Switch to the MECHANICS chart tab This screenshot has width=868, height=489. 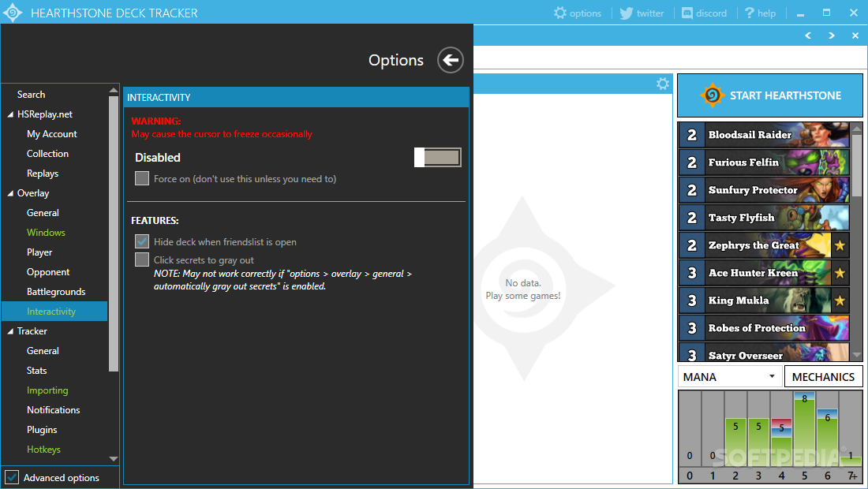click(x=823, y=377)
